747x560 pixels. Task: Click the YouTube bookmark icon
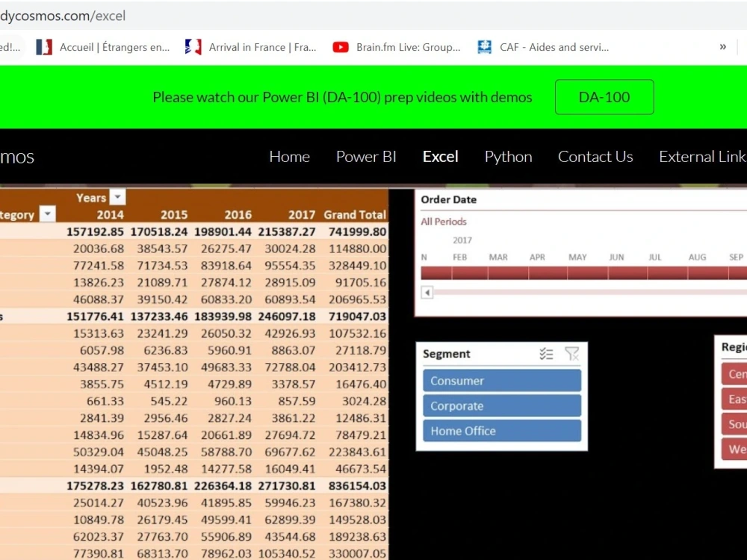pyautogui.click(x=340, y=47)
